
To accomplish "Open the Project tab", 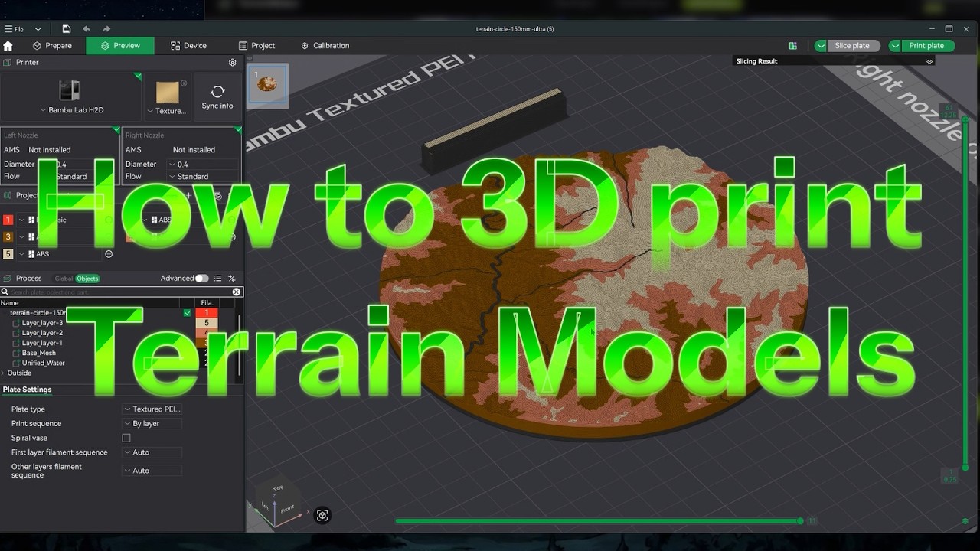I will tap(256, 46).
